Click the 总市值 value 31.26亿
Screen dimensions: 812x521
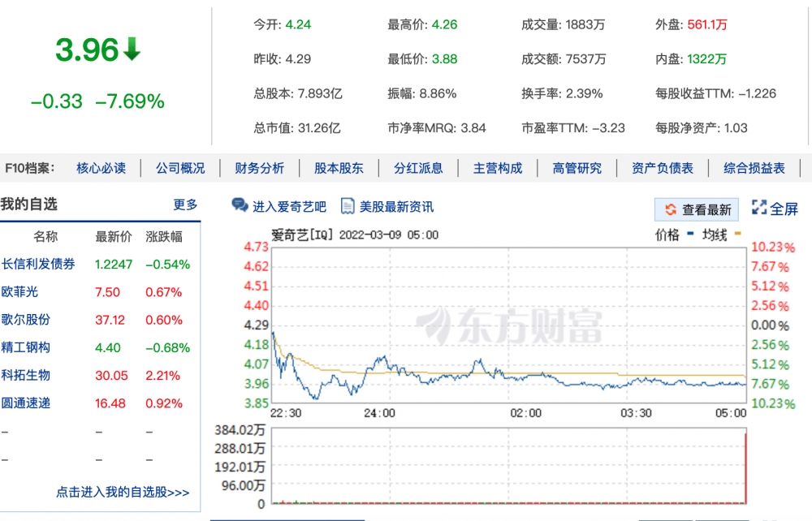(319, 127)
